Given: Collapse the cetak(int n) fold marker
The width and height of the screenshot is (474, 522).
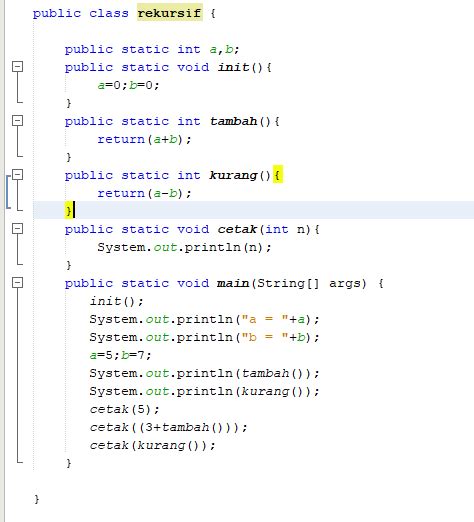Looking at the screenshot, I should tap(18, 229).
